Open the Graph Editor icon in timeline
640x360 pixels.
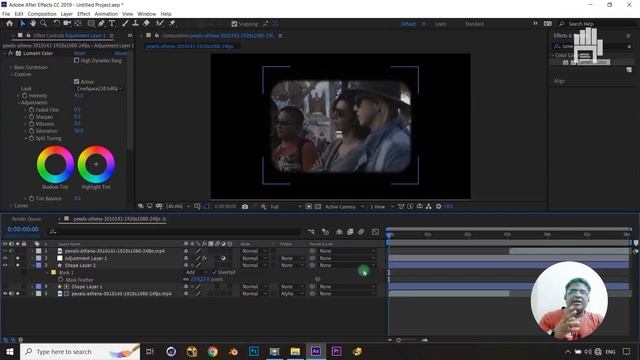tap(376, 232)
